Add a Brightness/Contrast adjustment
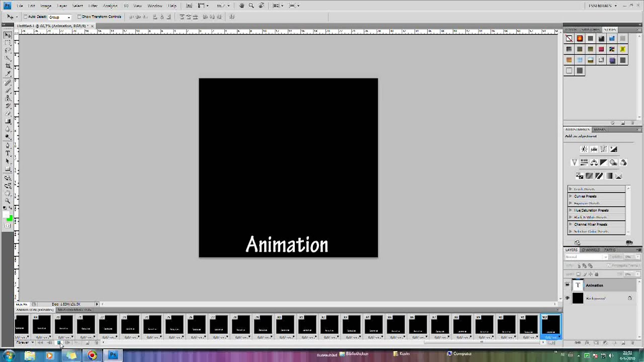This screenshot has height=362, width=644. (584, 149)
